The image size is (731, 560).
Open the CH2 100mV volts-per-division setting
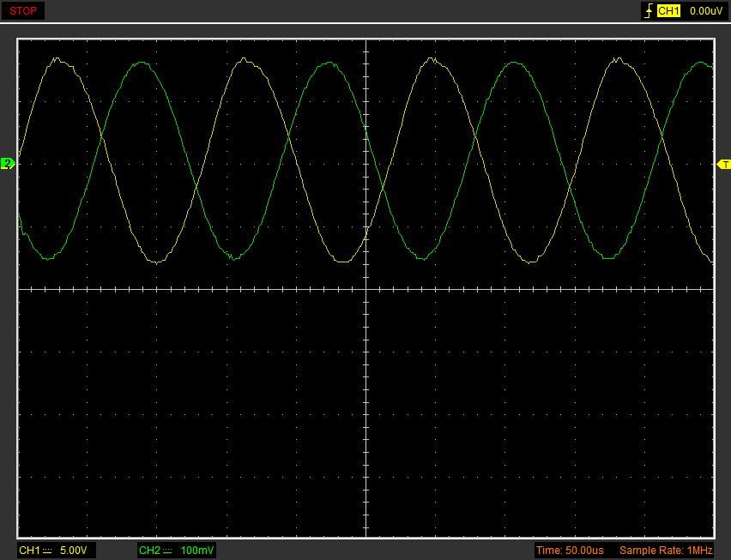[x=197, y=550]
